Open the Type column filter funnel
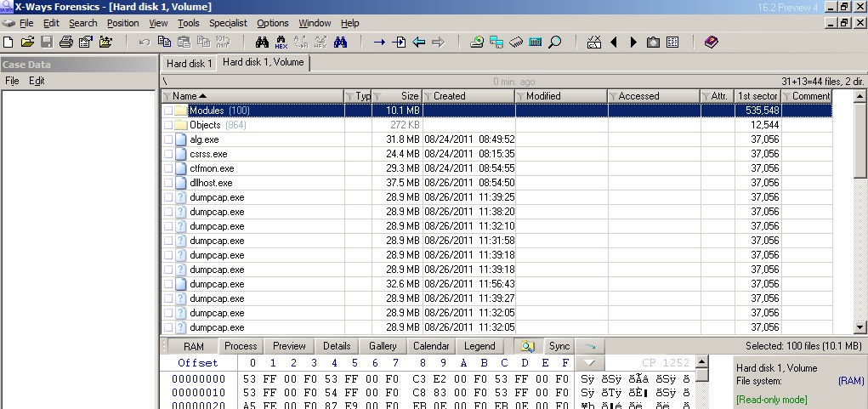 [350, 96]
